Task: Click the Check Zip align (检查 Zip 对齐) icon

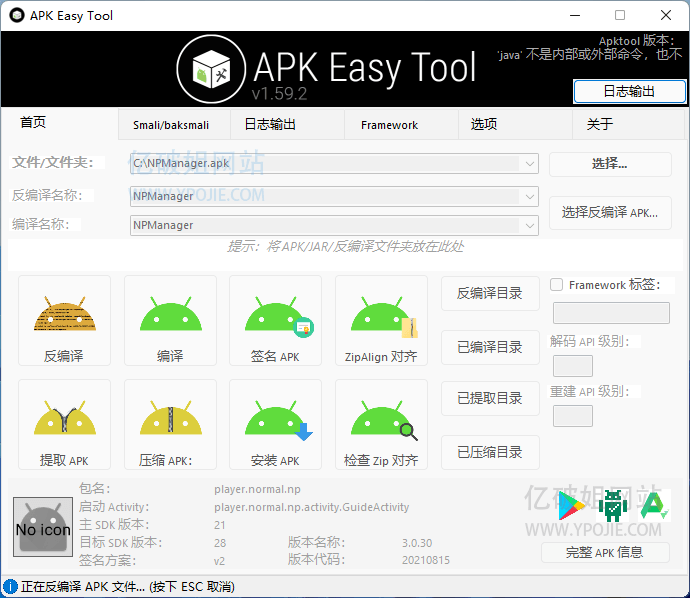Action: 382,425
